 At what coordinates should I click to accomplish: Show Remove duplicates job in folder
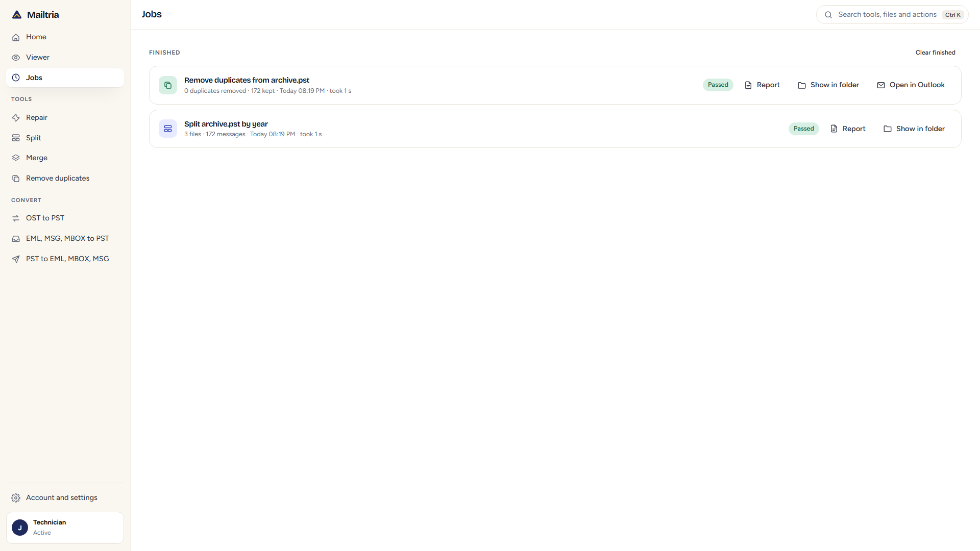[828, 85]
